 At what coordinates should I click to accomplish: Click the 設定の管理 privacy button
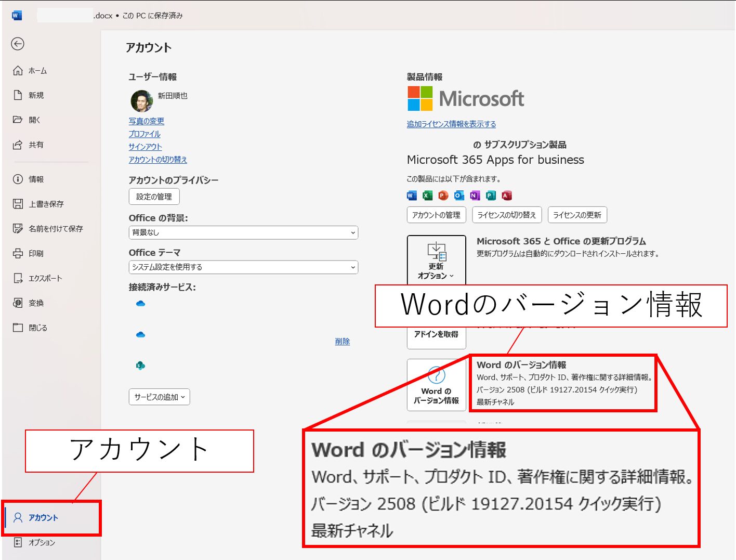point(154,197)
